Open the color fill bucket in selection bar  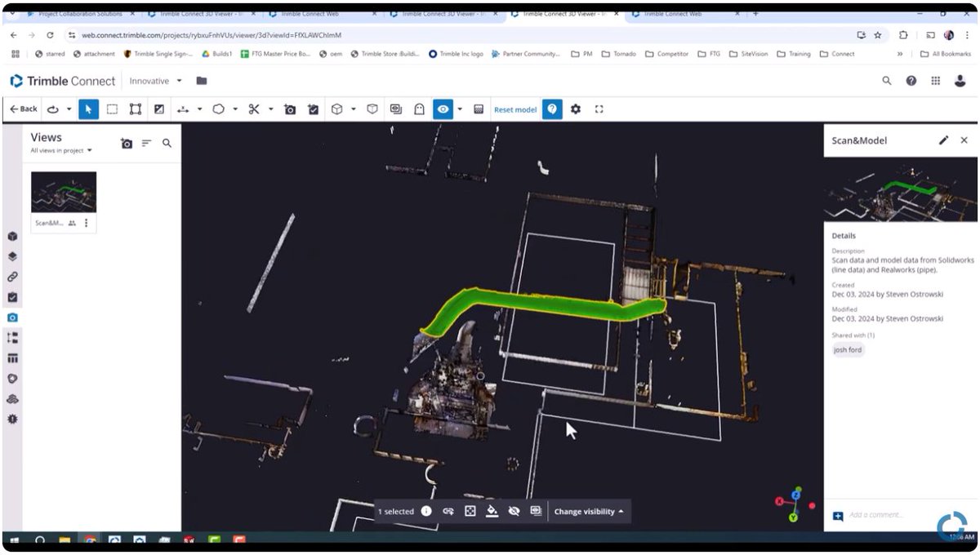(x=492, y=511)
